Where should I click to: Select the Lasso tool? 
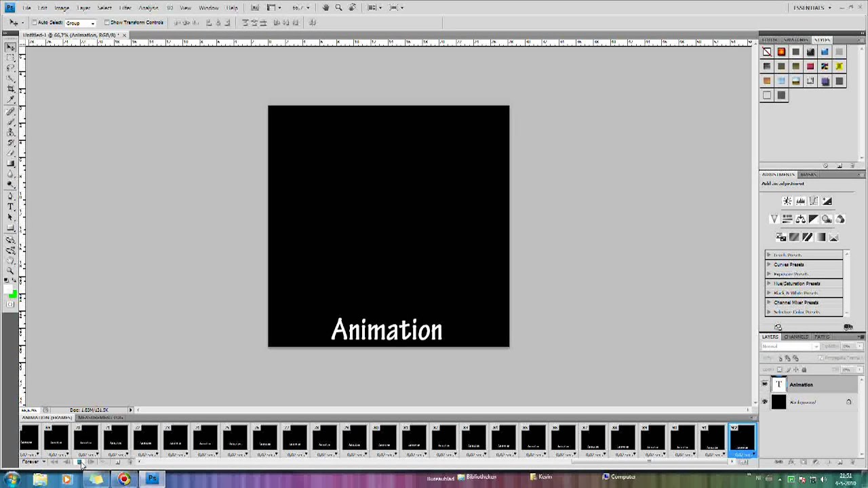(12, 68)
